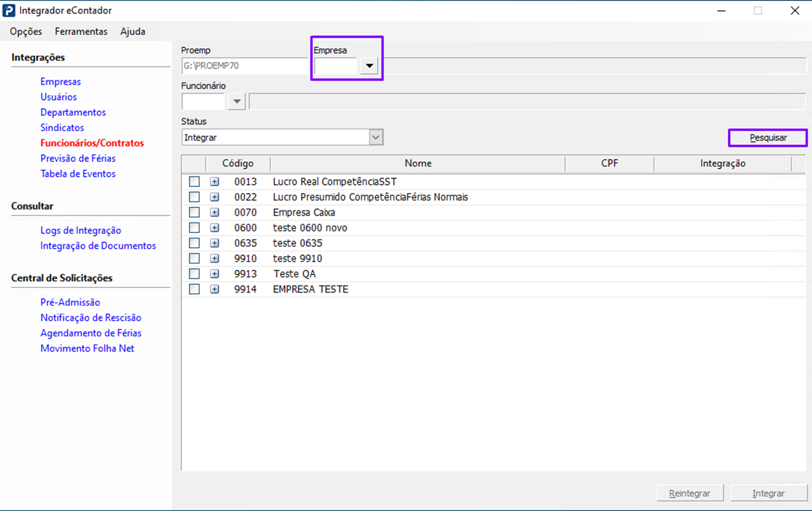Open Previsão de Férias link
Viewport: 812px width, 511px height.
click(x=78, y=158)
